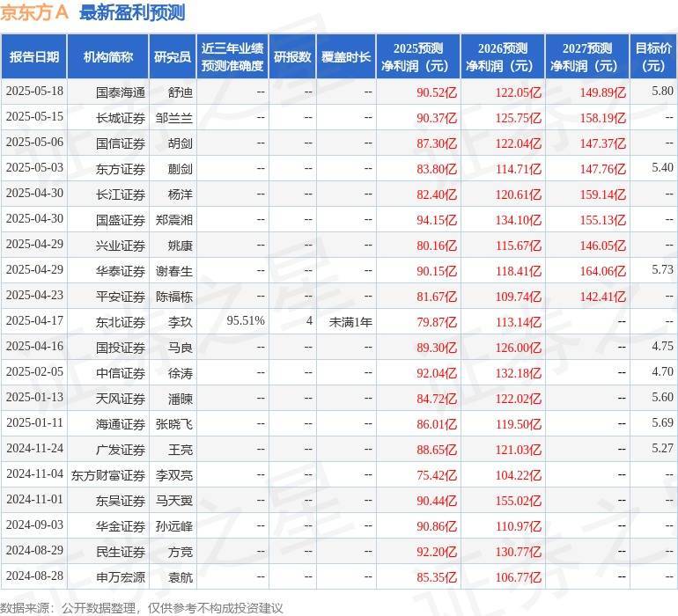Click the 2024-08-28 report date cell
678x616 pixels.
pyautogui.click(x=34, y=576)
